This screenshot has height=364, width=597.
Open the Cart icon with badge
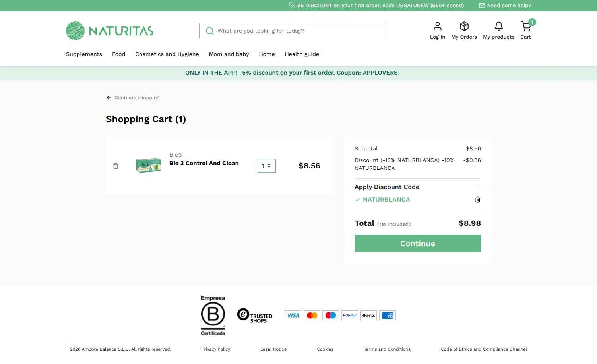coord(526,26)
